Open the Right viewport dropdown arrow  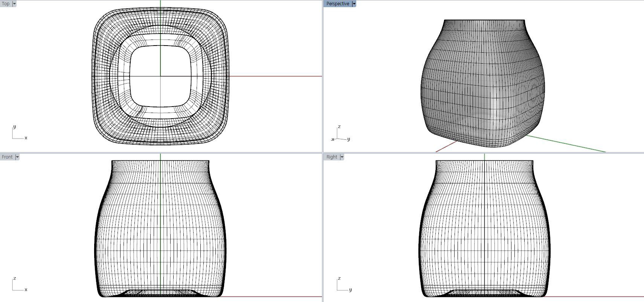[342, 157]
